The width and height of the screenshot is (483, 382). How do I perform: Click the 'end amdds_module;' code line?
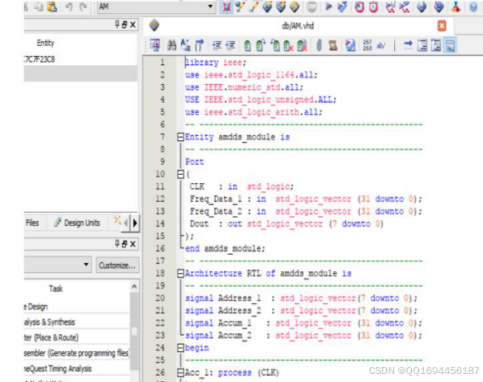click(x=225, y=249)
